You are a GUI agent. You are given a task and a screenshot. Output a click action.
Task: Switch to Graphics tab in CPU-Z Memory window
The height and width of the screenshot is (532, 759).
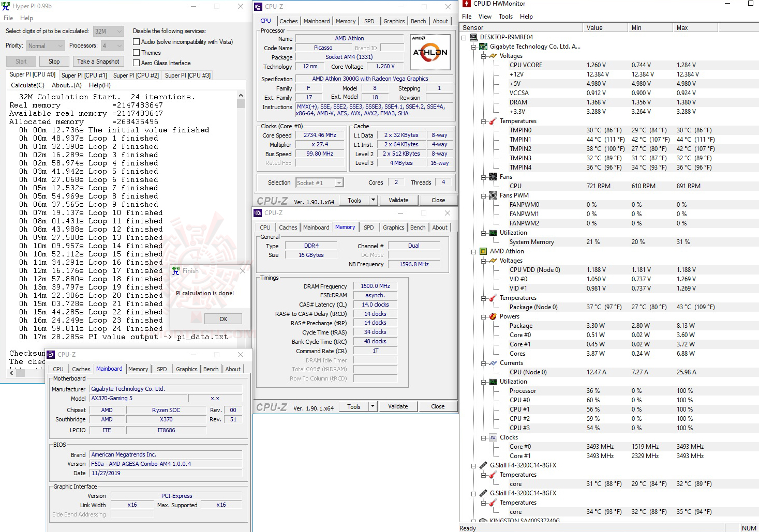pyautogui.click(x=394, y=227)
